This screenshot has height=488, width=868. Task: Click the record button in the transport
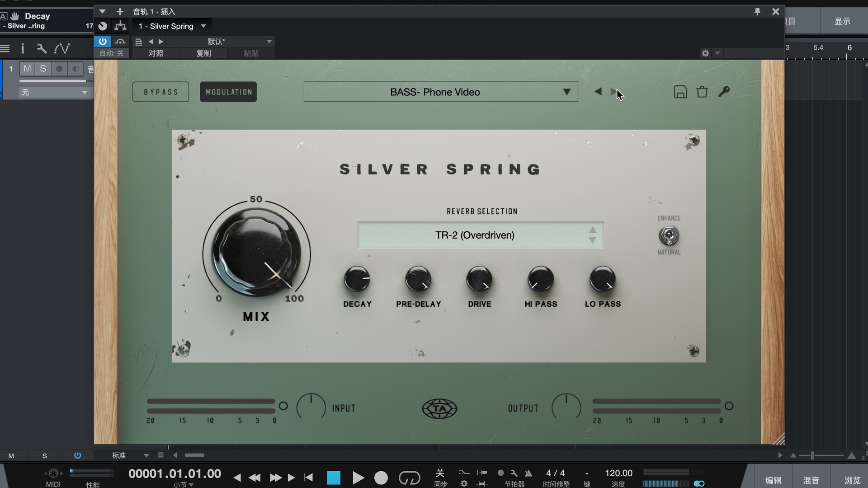pyautogui.click(x=381, y=478)
